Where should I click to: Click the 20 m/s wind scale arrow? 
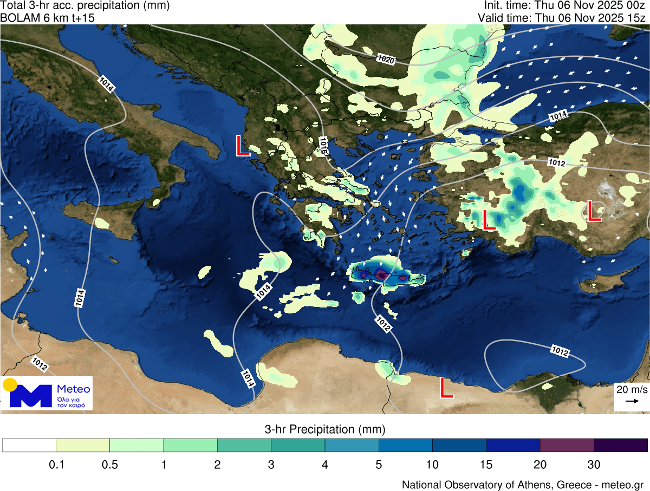click(x=631, y=400)
